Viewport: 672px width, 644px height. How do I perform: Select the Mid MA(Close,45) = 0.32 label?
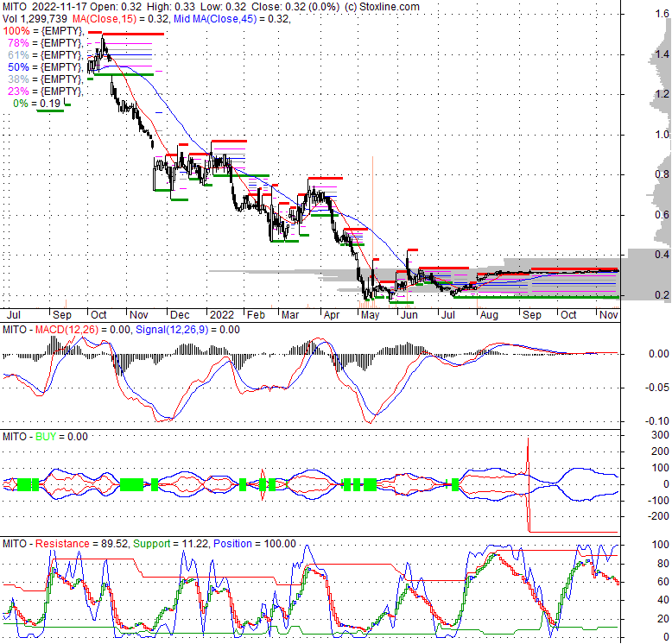(231, 19)
